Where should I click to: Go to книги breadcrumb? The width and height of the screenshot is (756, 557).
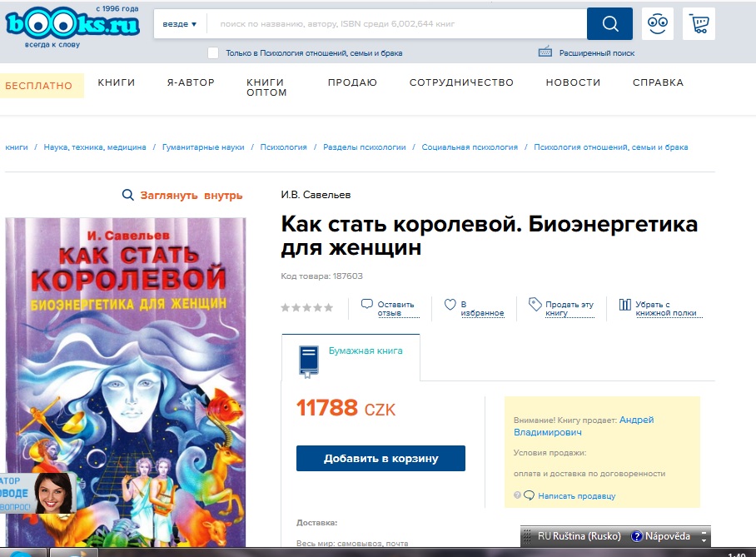click(x=17, y=147)
